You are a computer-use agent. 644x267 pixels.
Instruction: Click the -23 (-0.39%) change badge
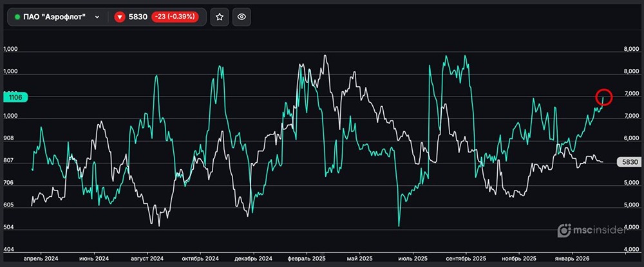tap(175, 17)
